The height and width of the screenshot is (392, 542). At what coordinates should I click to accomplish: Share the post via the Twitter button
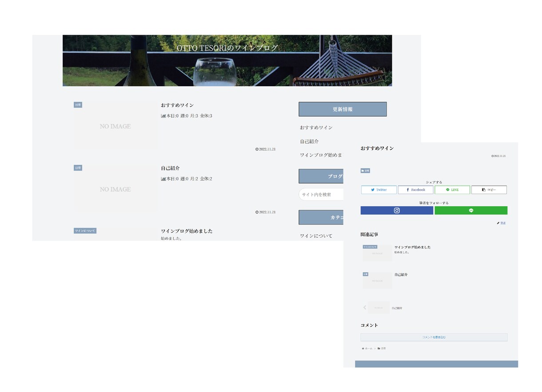click(379, 190)
